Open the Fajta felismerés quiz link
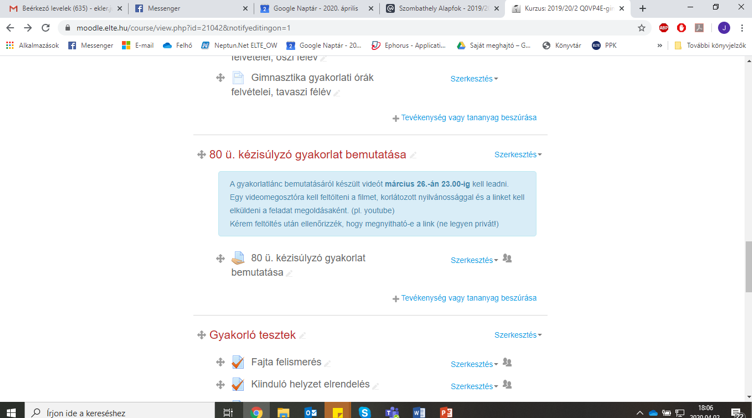This screenshot has height=418, width=752. pyautogui.click(x=286, y=362)
